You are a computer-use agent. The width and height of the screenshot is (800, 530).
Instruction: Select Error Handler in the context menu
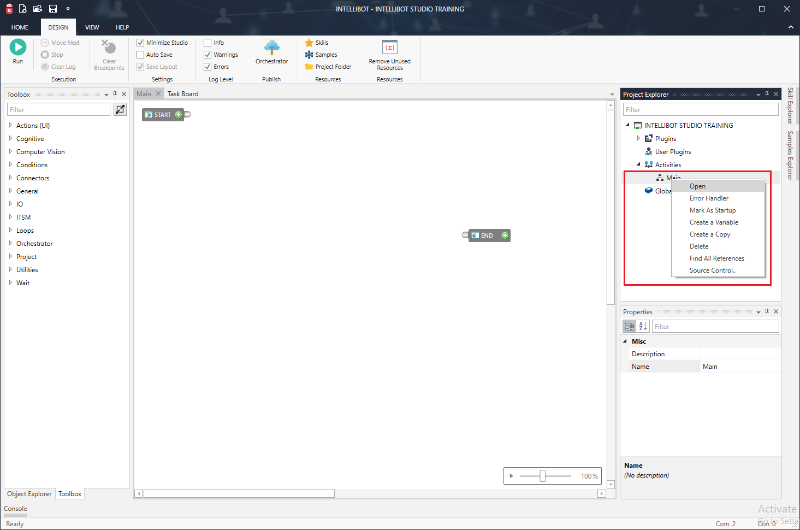click(709, 198)
